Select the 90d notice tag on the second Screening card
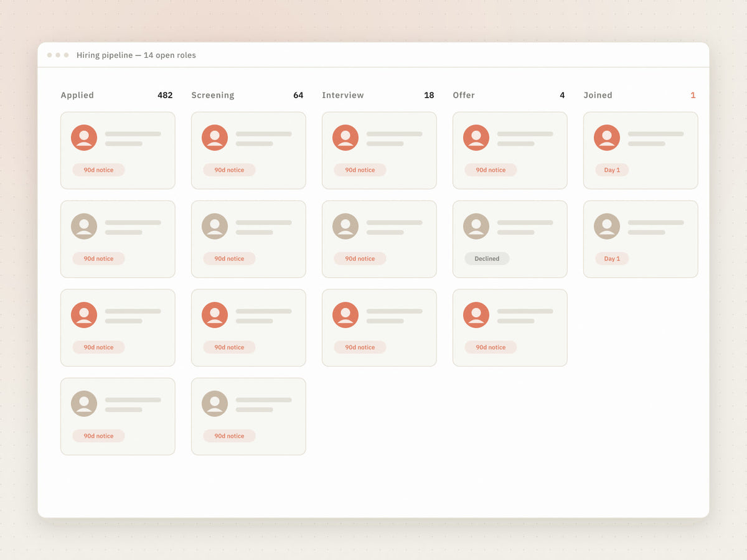747x560 pixels. (229, 258)
